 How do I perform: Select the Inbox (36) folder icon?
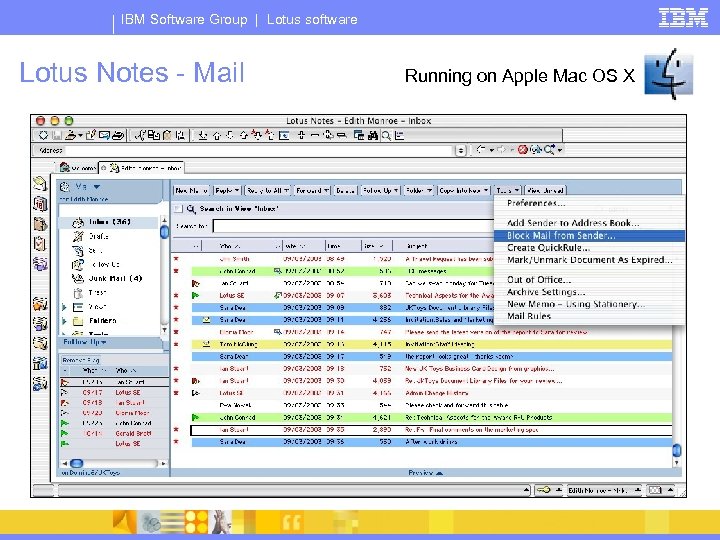coord(78,222)
